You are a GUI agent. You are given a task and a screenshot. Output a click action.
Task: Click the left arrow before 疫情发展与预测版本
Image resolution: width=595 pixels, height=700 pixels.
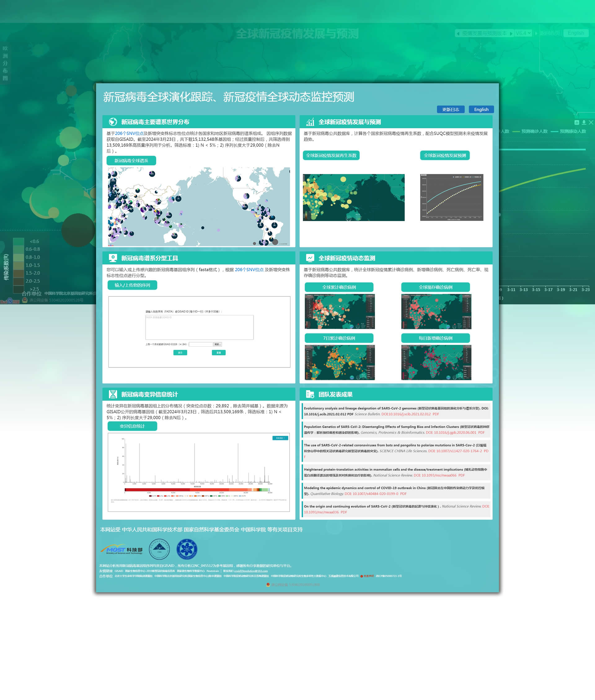point(458,33)
